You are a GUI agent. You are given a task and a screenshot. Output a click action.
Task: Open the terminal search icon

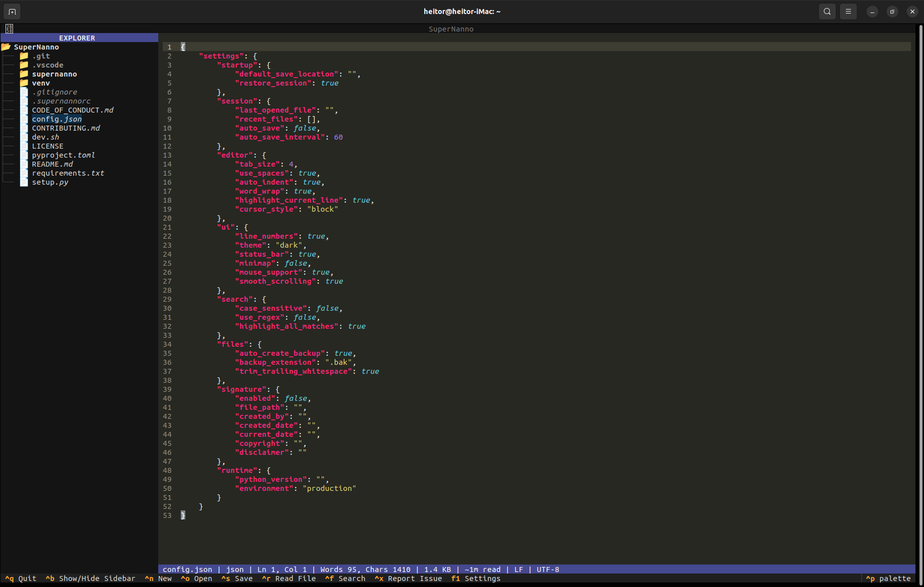pyautogui.click(x=827, y=12)
